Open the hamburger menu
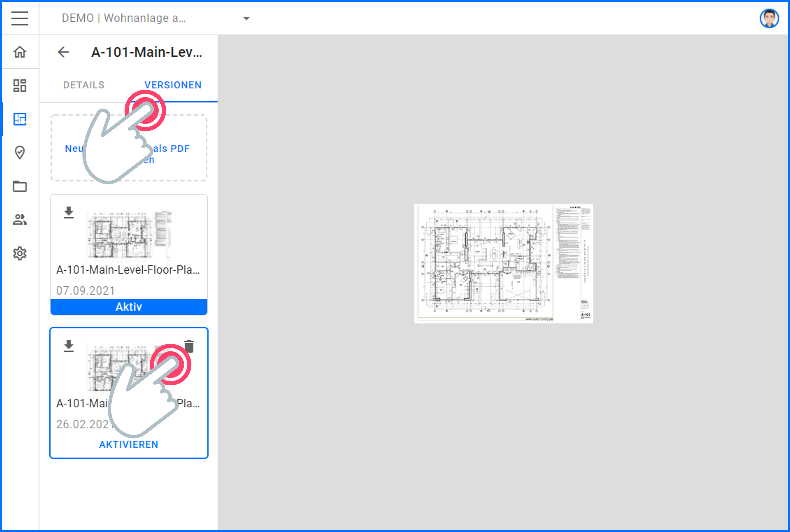Viewport: 790px width, 532px height. pos(20,18)
